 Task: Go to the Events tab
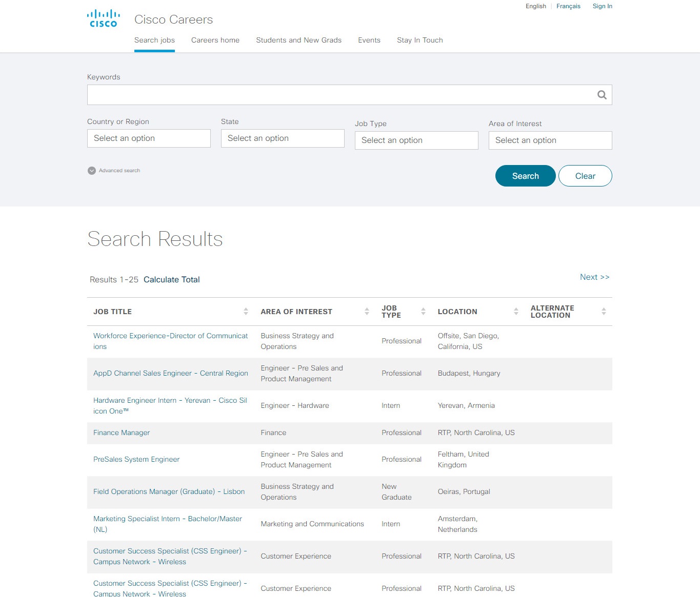369,40
